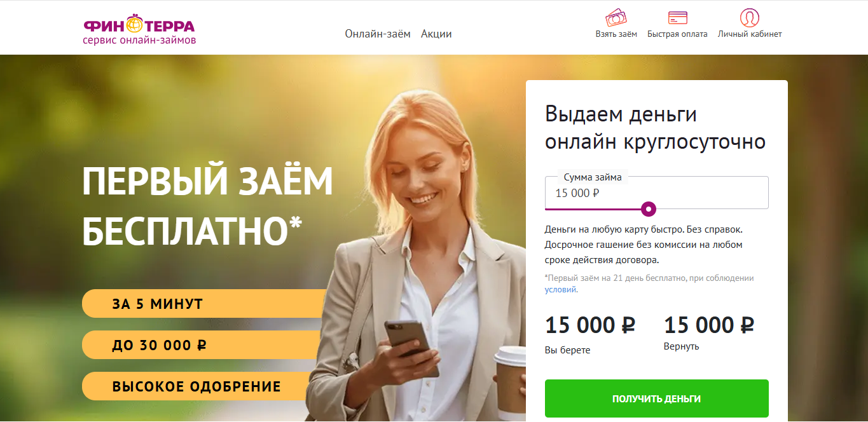Viewport: 868px width, 422px height.
Task: Click the Быстрая оплата label
Action: (x=677, y=34)
